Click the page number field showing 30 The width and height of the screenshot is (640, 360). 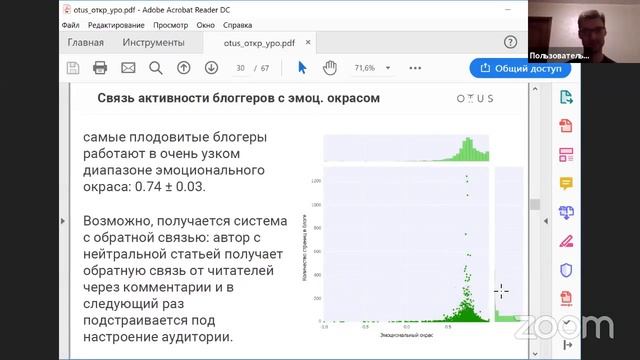240,68
